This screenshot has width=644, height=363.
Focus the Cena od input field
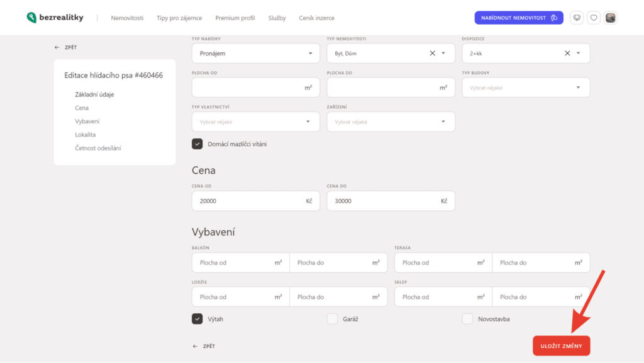248,201
